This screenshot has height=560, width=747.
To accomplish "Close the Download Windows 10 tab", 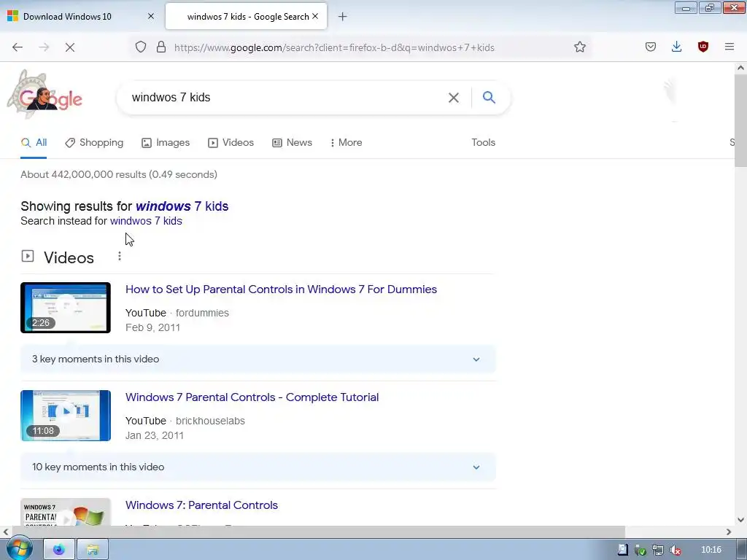I will tap(151, 16).
